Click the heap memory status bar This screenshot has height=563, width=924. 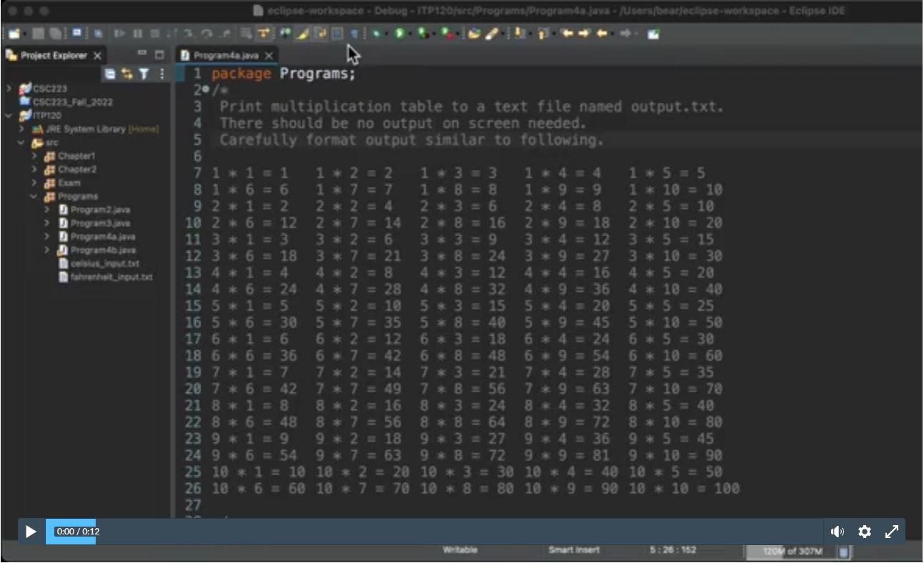pos(791,552)
